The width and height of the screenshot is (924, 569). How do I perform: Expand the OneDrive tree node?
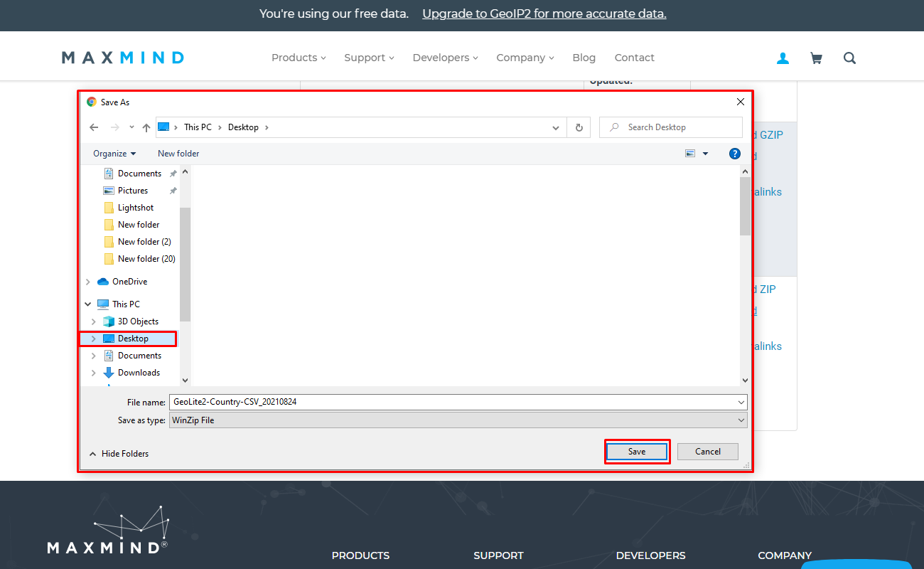tap(88, 282)
